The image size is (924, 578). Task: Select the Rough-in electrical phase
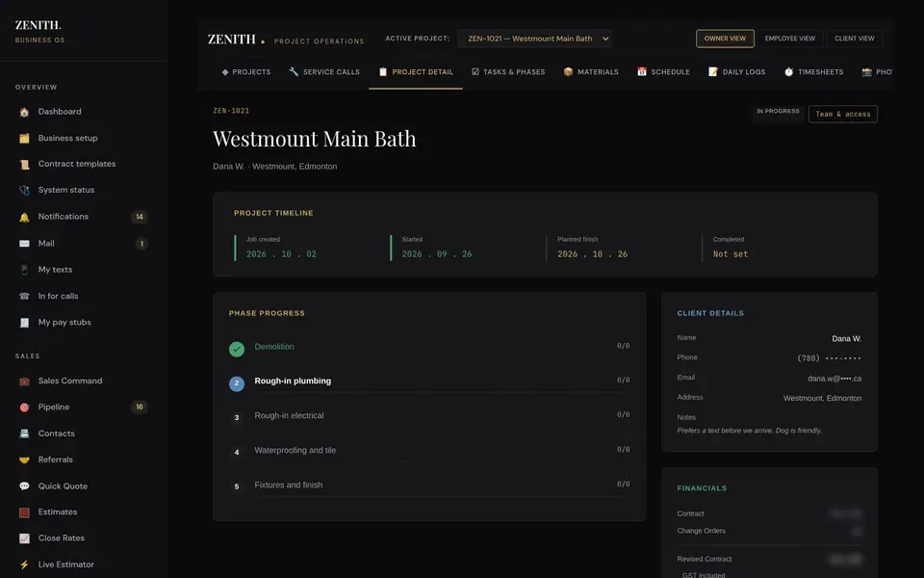coord(429,416)
